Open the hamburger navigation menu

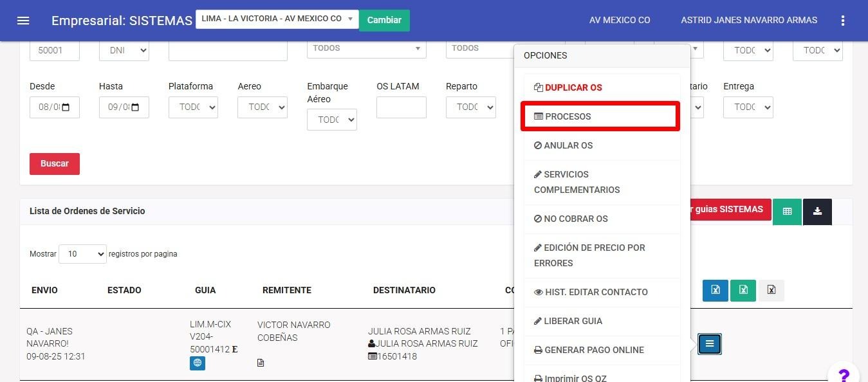point(23,21)
